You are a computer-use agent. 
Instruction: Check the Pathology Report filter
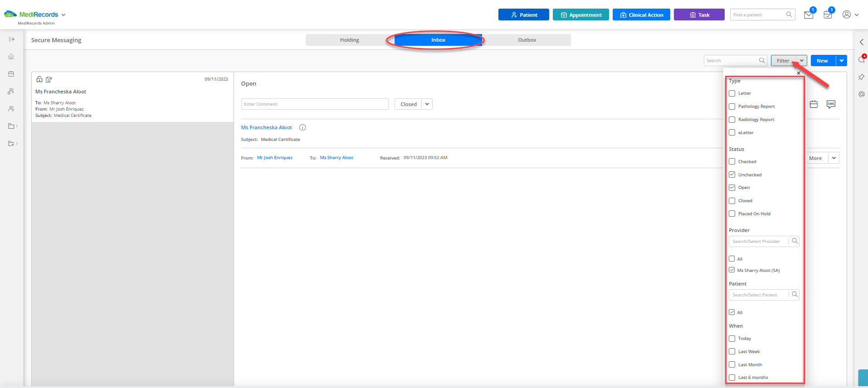[732, 107]
